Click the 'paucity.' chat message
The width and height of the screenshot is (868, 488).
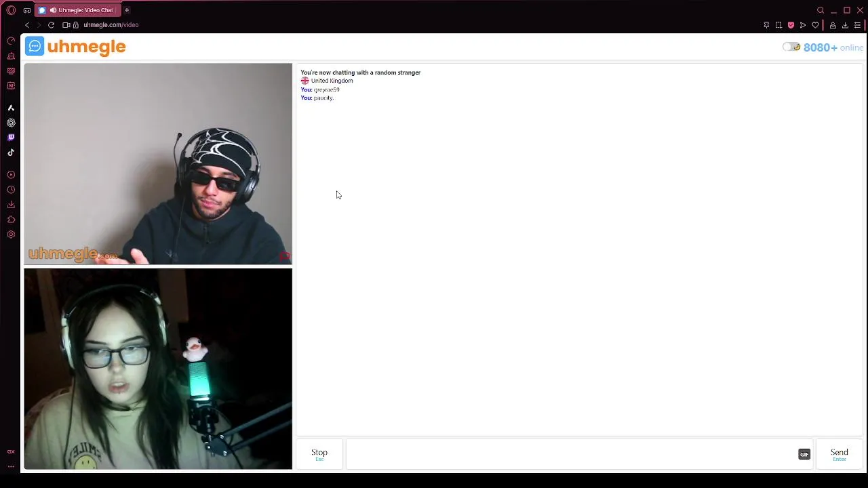(x=323, y=98)
